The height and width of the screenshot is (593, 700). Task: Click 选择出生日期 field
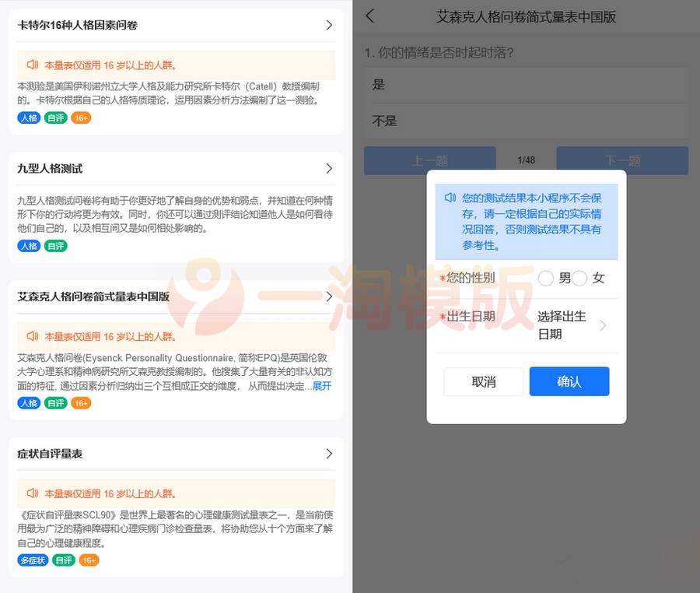[x=562, y=325]
